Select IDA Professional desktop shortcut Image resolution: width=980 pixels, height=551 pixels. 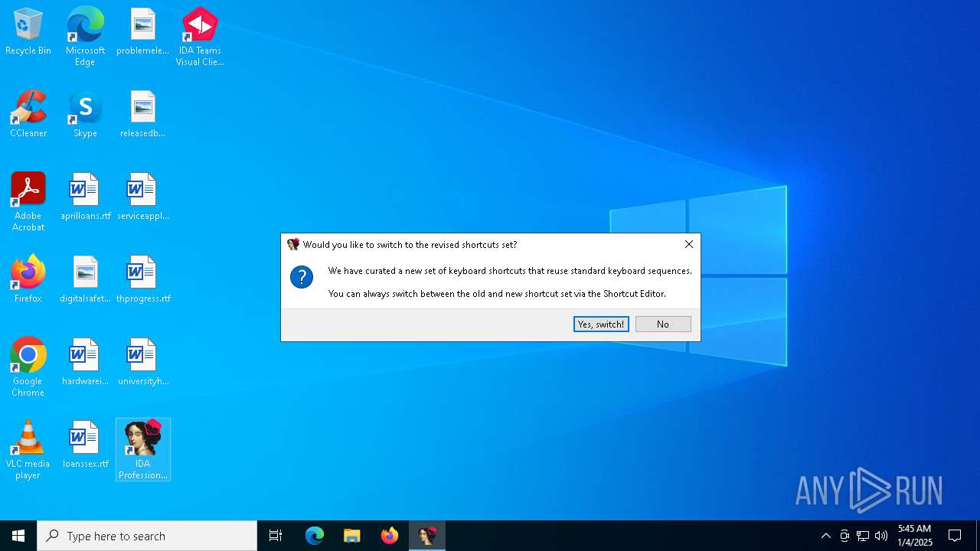(x=143, y=450)
